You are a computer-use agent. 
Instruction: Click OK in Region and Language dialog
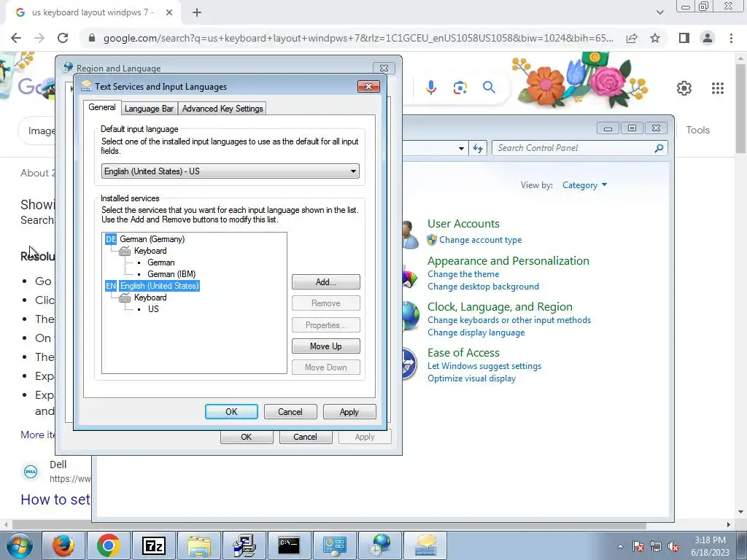tap(247, 437)
